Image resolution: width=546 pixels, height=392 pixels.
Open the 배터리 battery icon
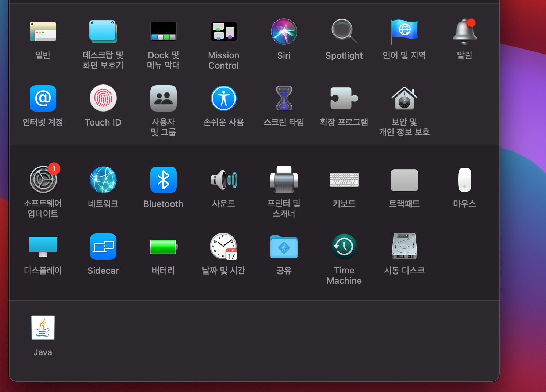[164, 247]
